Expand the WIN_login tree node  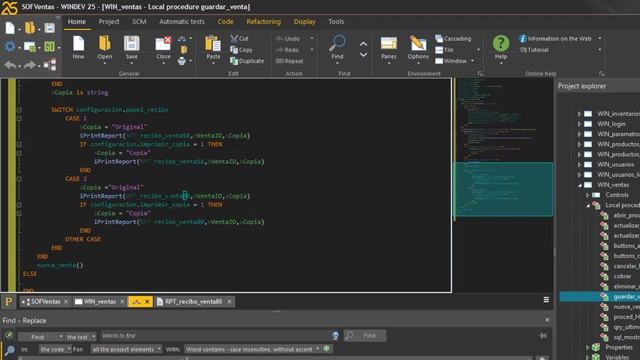(579, 124)
